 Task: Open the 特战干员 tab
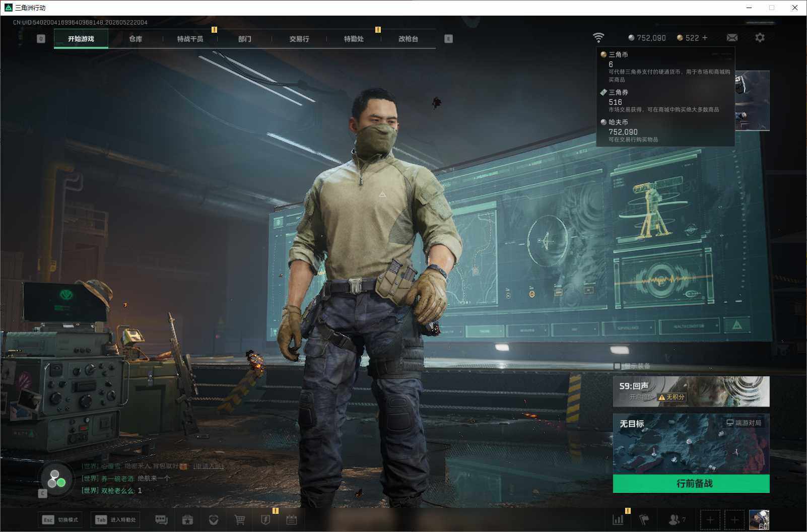[190, 39]
